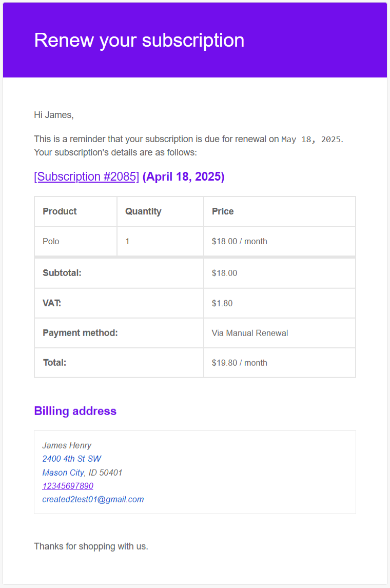Screen dimensions: 390x588
Task: Click the Quantity column header
Action: (x=143, y=211)
